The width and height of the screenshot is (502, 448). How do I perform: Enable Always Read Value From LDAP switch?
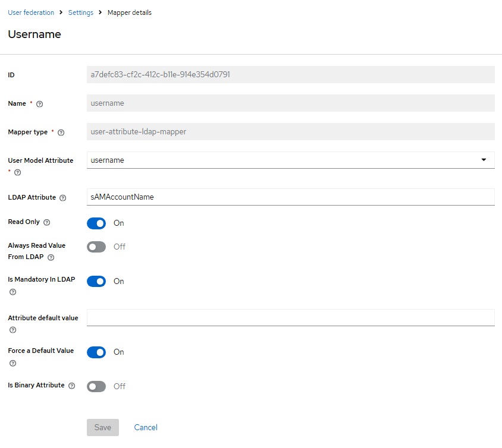pyautogui.click(x=96, y=247)
